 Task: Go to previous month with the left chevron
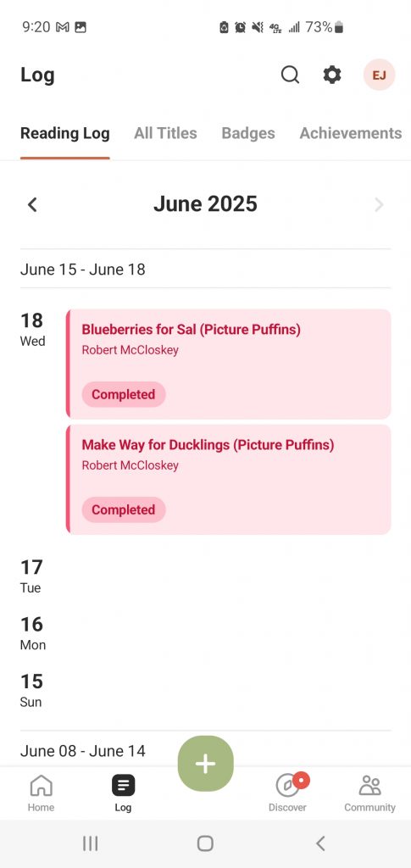click(x=33, y=205)
